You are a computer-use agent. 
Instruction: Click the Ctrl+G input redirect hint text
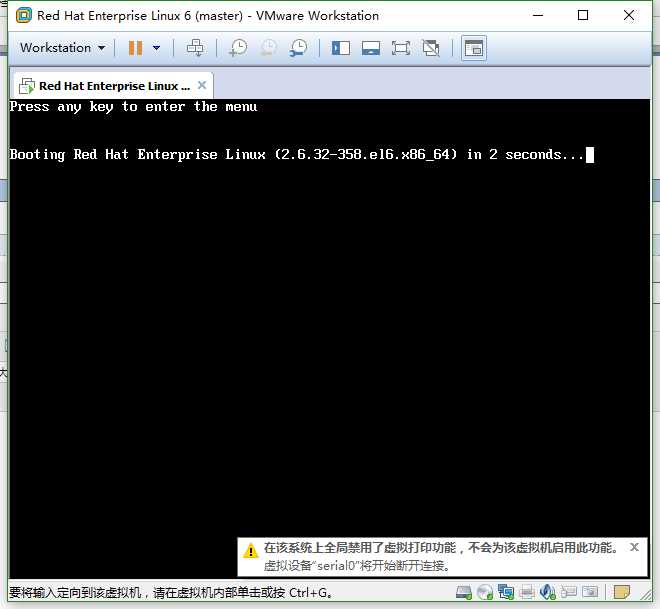click(x=171, y=593)
